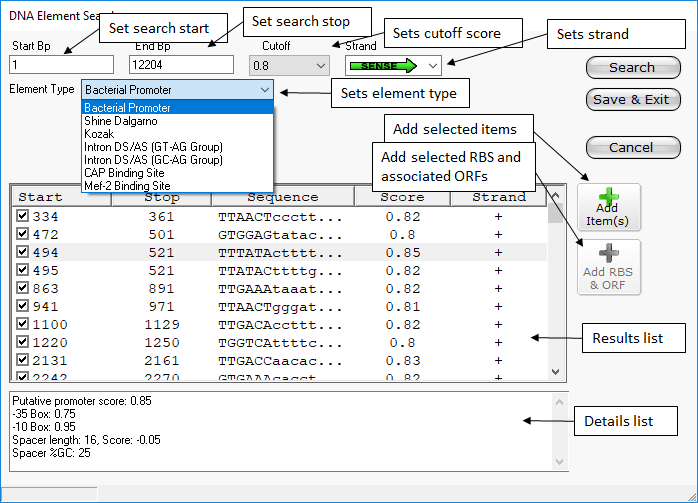Screen dimensions: 698x503
Task: Click the green Add Item(s) plus icon
Action: point(609,198)
